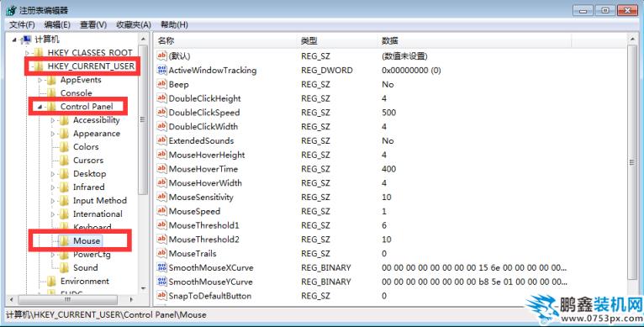Select the MouseSpeed string value icon
644x327 pixels.
[161, 211]
